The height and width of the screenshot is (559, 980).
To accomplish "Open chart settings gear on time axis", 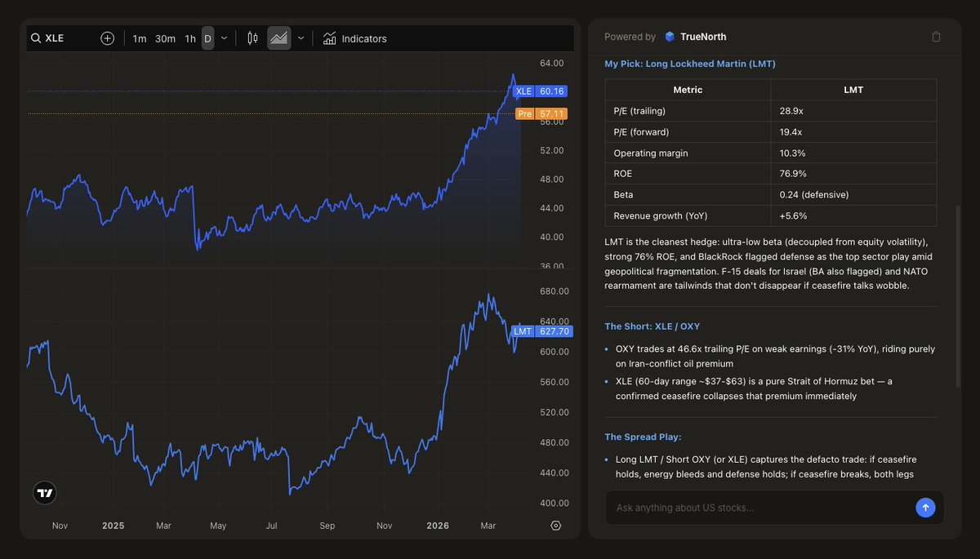I will (x=556, y=526).
